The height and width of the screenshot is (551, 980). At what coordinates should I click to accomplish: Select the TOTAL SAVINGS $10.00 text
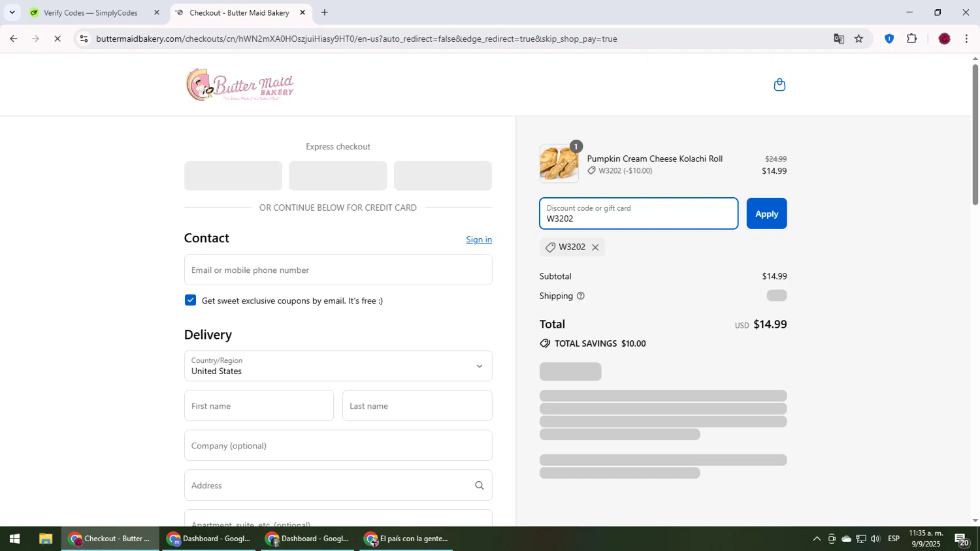600,343
